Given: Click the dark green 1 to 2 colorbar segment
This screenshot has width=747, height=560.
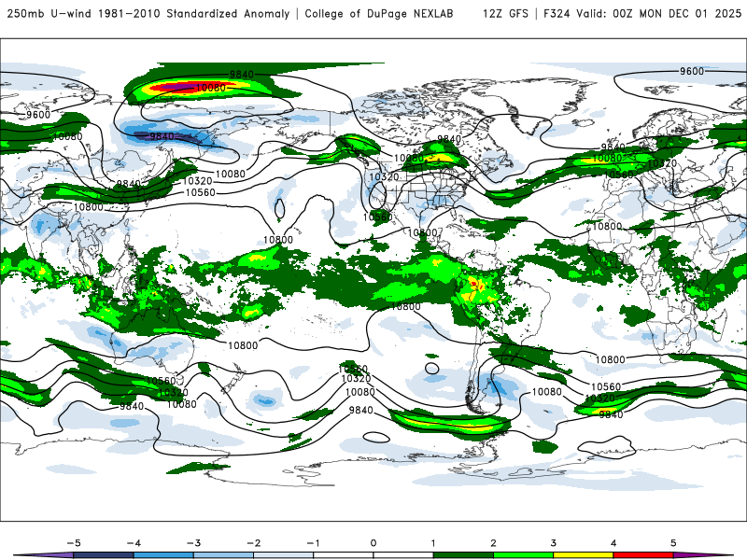Looking at the screenshot, I should [463, 555].
